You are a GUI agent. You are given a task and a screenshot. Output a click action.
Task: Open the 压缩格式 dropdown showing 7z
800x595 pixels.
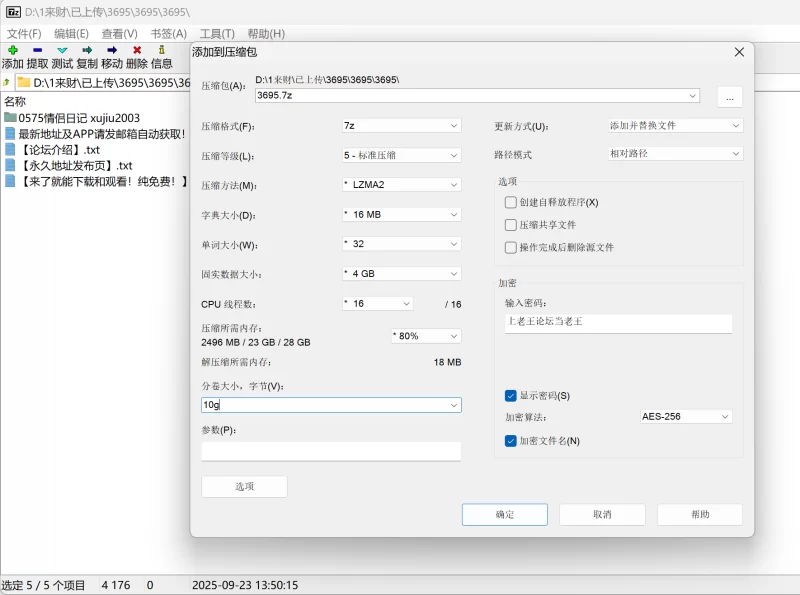pyautogui.click(x=400, y=126)
